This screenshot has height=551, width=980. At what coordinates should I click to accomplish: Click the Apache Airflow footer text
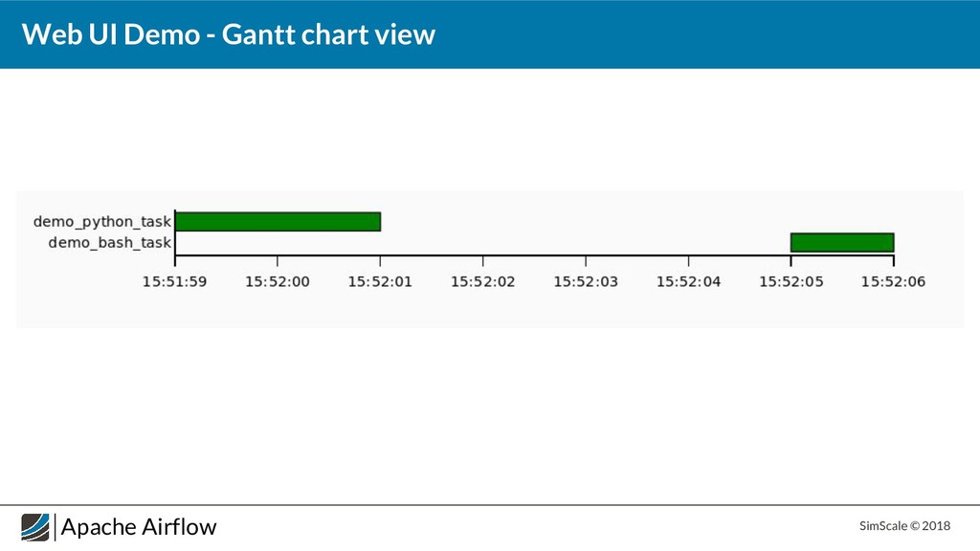pos(139,527)
